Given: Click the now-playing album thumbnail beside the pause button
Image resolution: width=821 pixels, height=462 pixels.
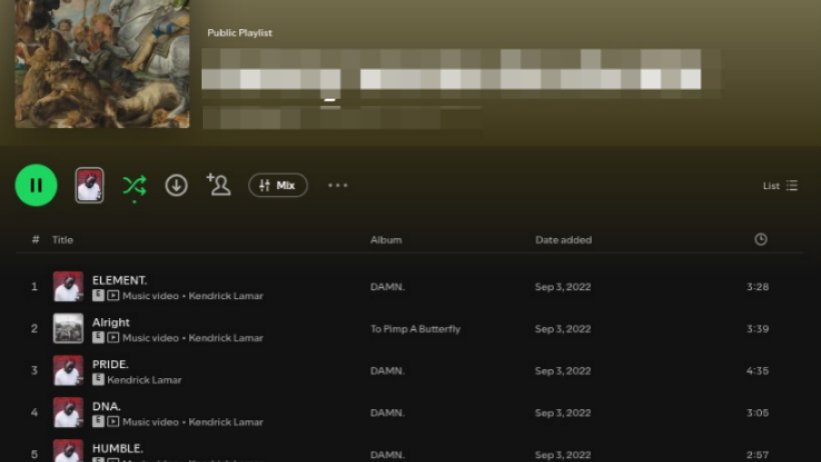Looking at the screenshot, I should coord(90,185).
